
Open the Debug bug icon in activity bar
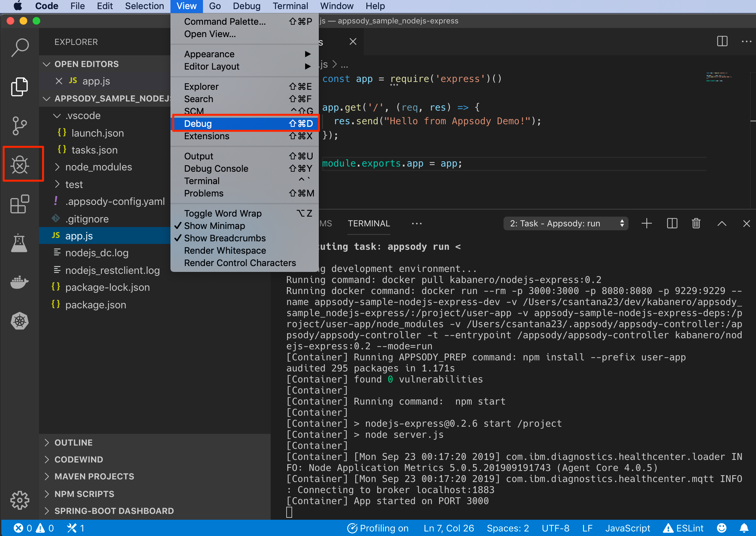pyautogui.click(x=20, y=164)
